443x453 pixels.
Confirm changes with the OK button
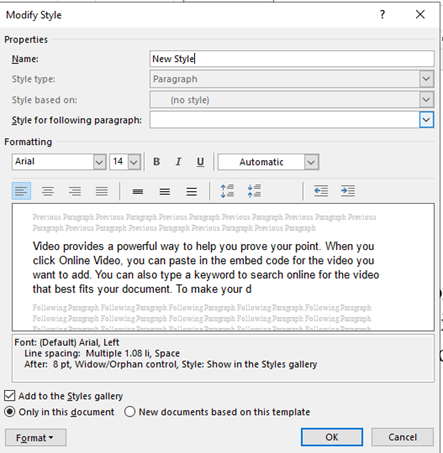pyautogui.click(x=332, y=437)
